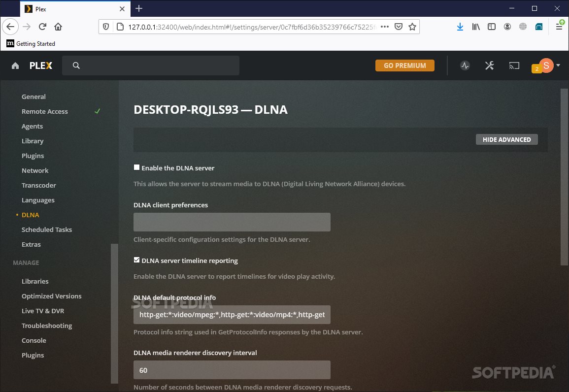Image resolution: width=569 pixels, height=392 pixels.
Task: Open Plugins under Manage section
Action: (x=33, y=356)
